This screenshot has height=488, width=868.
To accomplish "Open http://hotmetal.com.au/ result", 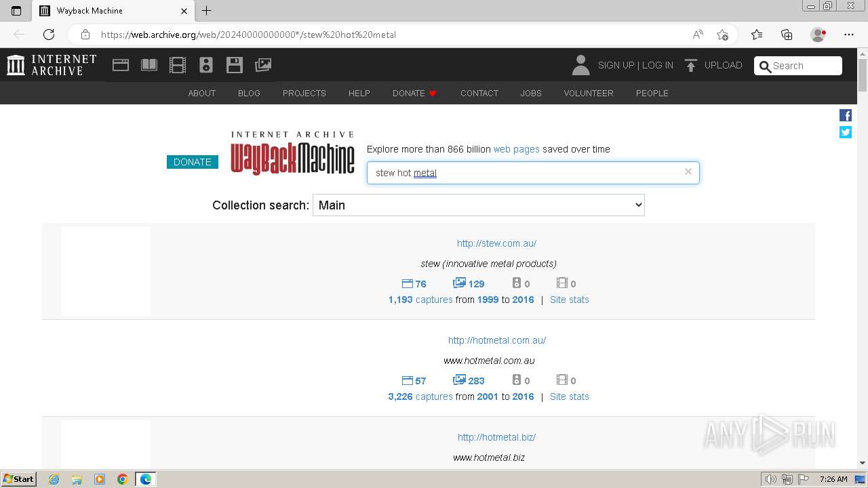I will coord(497,340).
